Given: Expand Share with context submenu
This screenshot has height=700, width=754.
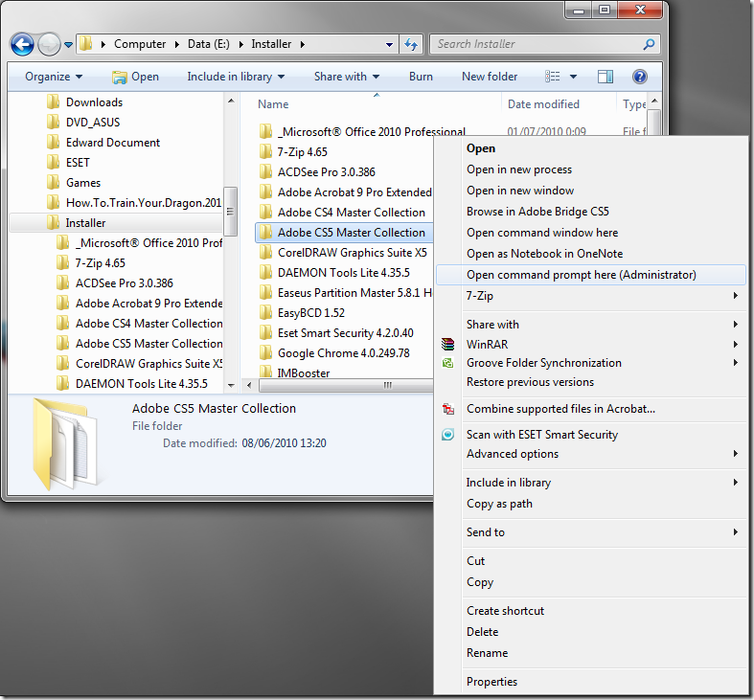Looking at the screenshot, I should 591,325.
